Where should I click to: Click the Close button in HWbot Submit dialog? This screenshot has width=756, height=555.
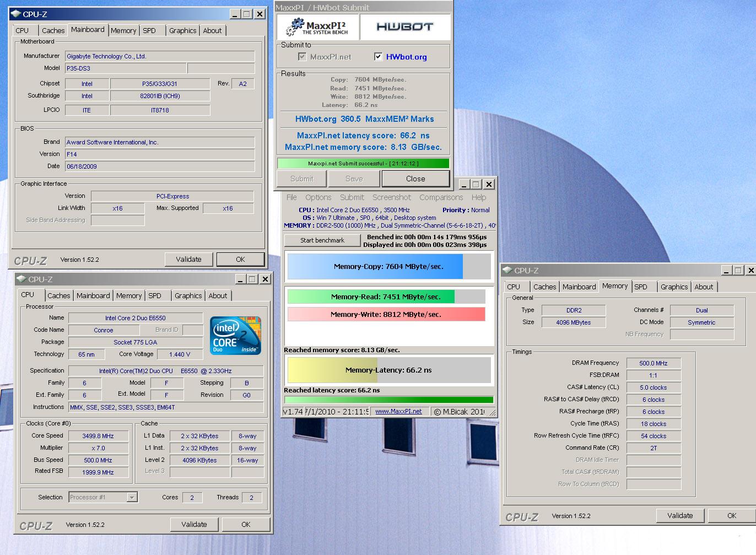(415, 179)
